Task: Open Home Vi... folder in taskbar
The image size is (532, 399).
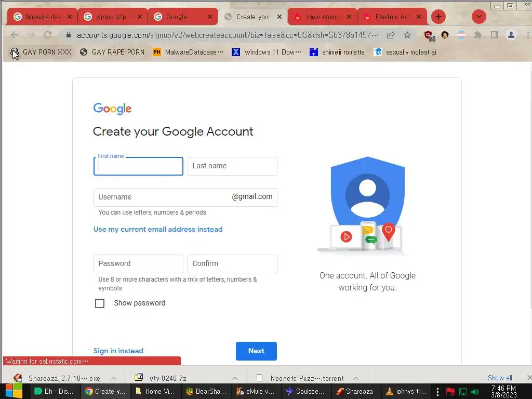Action: [x=156, y=391]
